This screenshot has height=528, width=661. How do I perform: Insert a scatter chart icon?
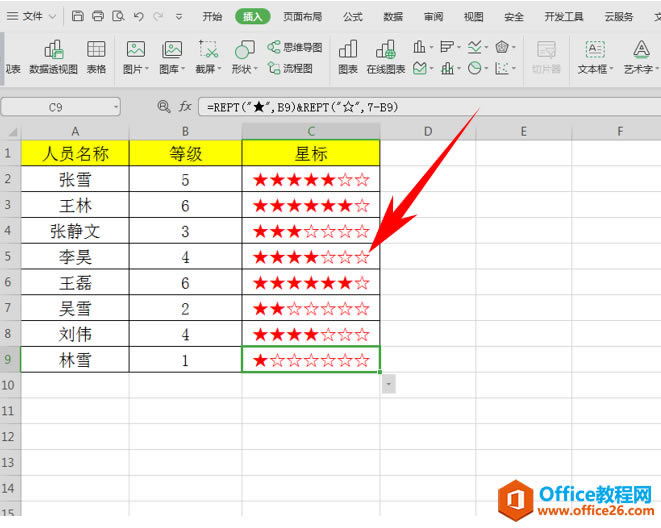(502, 68)
